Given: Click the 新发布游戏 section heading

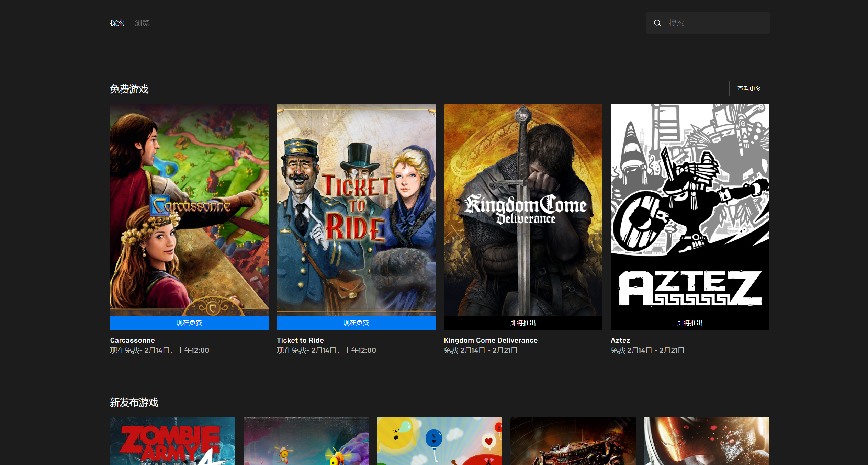Looking at the screenshot, I should click(134, 402).
